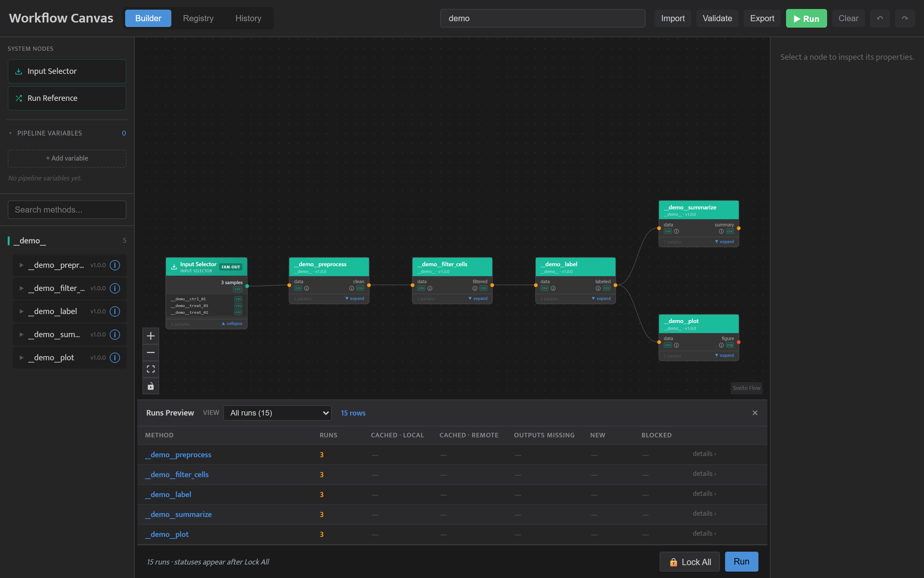Viewport: 924px width, 578px height.
Task: Click info icon beside figure output on plot node
Action: pos(721,345)
